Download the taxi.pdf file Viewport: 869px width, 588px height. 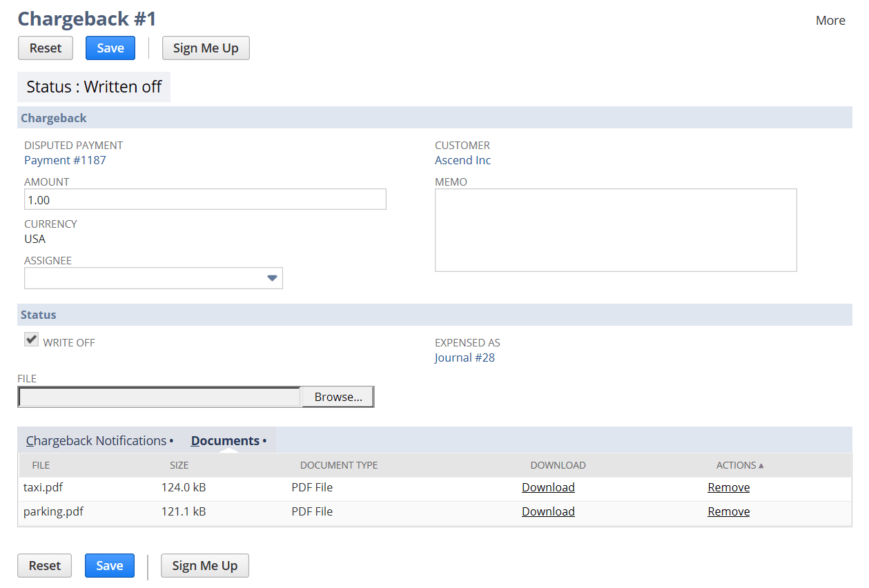click(548, 488)
